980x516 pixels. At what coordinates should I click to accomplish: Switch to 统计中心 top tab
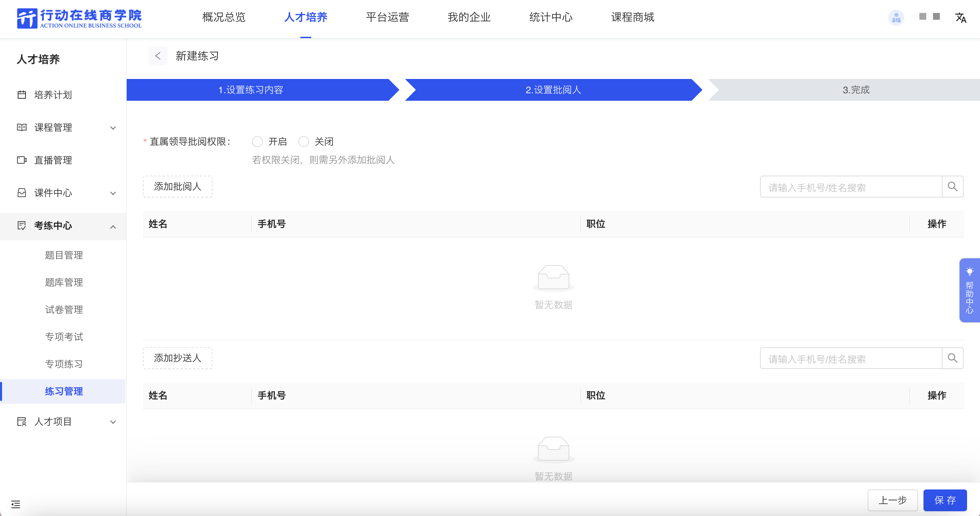click(x=551, y=17)
